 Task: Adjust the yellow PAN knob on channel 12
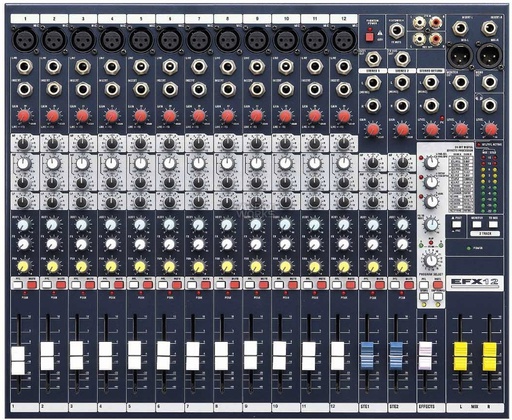[x=344, y=267]
